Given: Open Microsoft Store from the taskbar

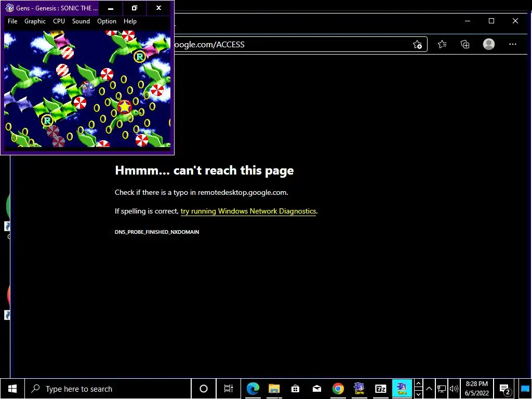Looking at the screenshot, I should click(x=295, y=389).
